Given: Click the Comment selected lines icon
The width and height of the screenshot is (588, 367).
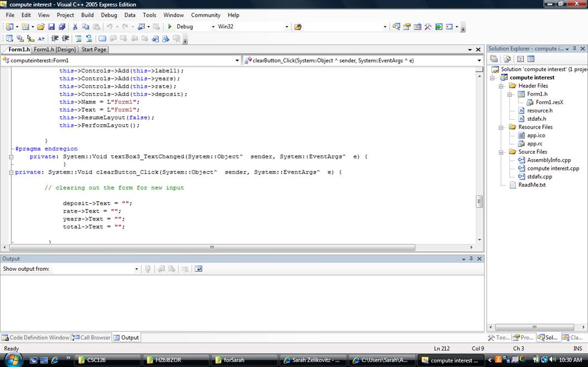Looking at the screenshot, I should 77,38.
